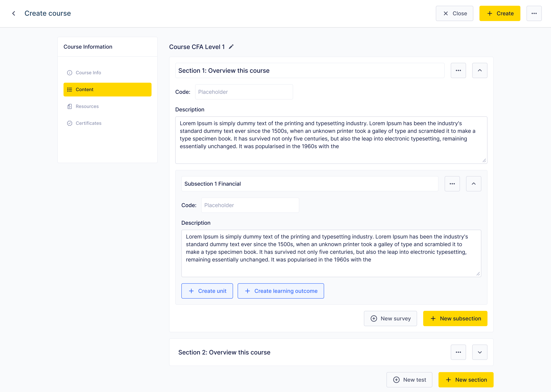The width and height of the screenshot is (551, 392).
Task: Edit course title with pencil icon
Action: [231, 47]
